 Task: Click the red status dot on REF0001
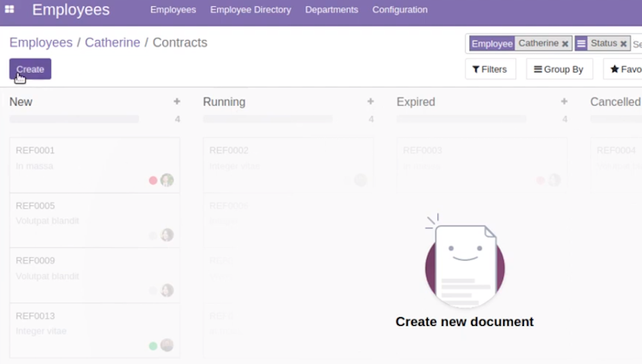pyautogui.click(x=154, y=180)
